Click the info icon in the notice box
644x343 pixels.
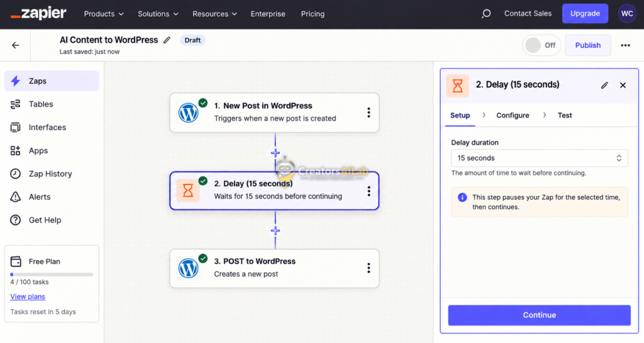tap(462, 197)
